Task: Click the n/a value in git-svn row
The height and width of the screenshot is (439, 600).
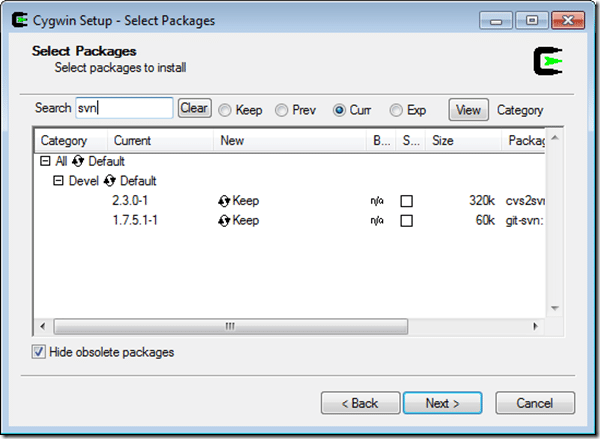Action: (377, 221)
